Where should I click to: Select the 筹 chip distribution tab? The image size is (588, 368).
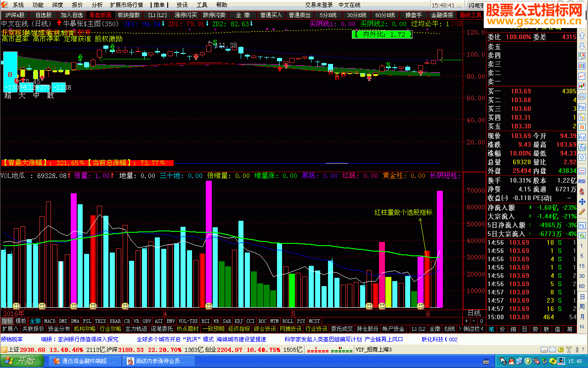pos(569,329)
